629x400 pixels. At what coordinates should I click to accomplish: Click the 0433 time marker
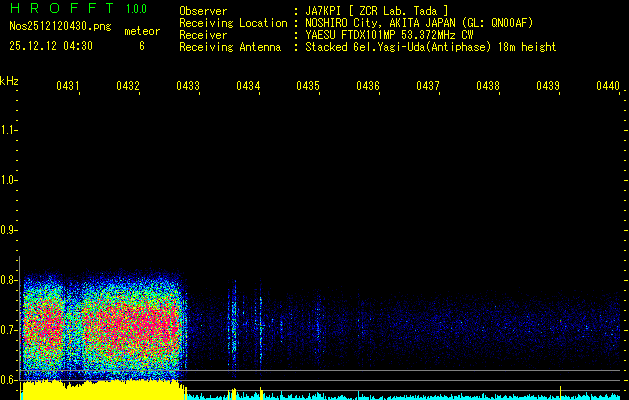(188, 87)
